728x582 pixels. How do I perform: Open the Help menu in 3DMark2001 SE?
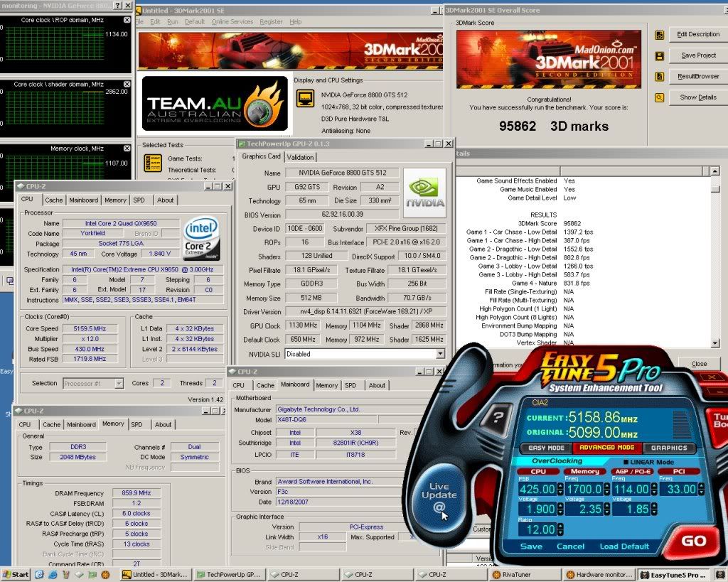[x=295, y=22]
